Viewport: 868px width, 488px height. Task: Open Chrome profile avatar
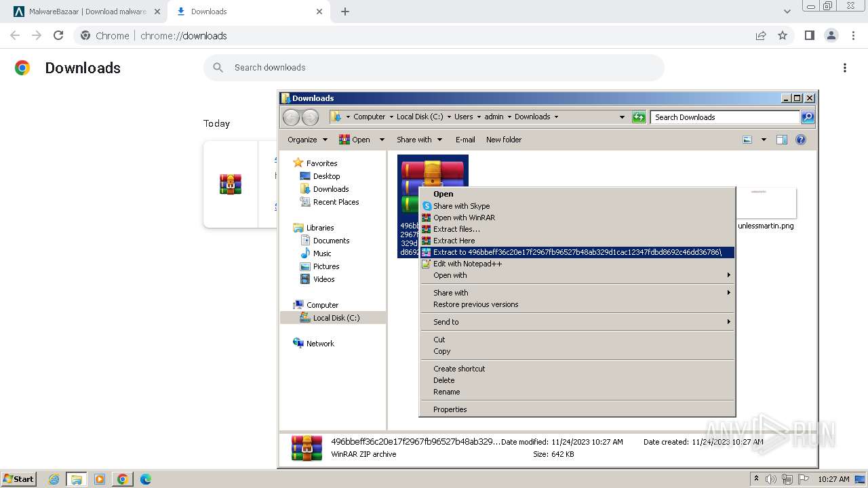(x=831, y=35)
